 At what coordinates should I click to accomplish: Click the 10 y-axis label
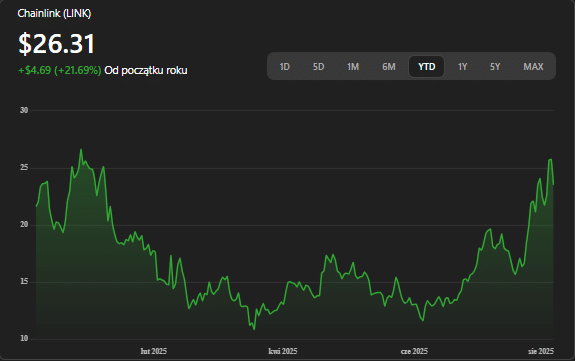click(x=24, y=338)
